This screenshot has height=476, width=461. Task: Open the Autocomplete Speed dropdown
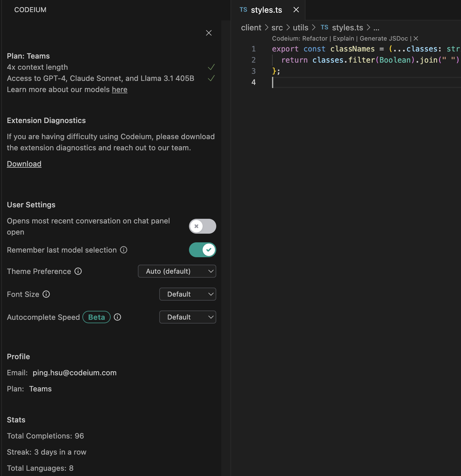(188, 317)
